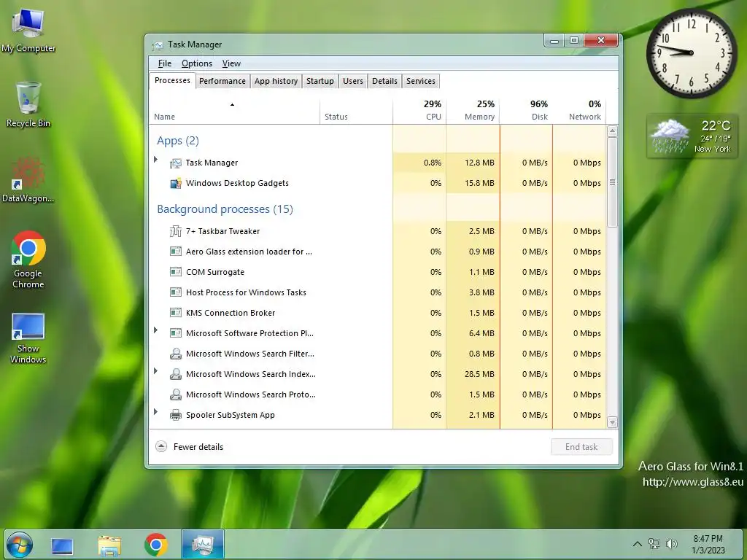Open Chrome from the taskbar

click(x=156, y=545)
